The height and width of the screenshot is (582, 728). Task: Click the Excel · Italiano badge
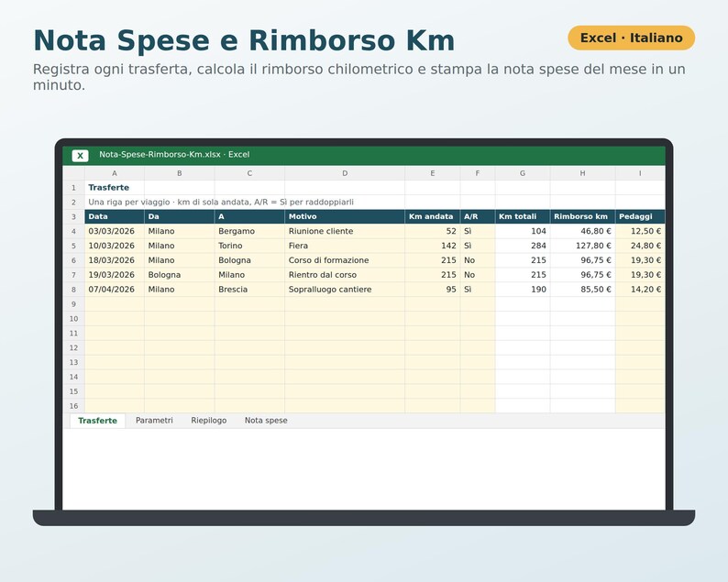point(631,38)
